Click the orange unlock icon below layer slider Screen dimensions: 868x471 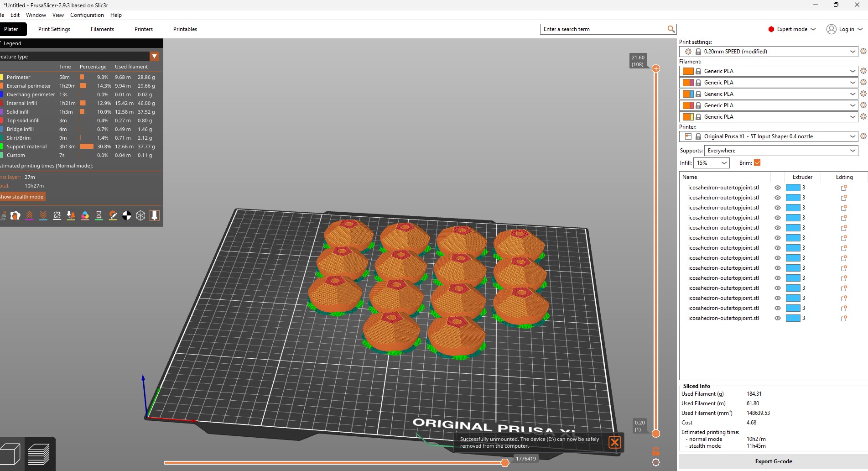click(655, 451)
